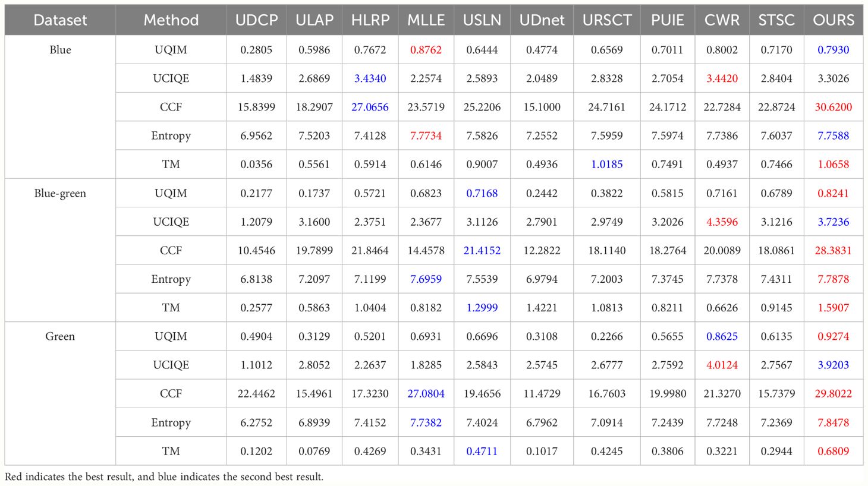Select the cell 7.7734
This screenshot has width=868, height=486.
426,135
